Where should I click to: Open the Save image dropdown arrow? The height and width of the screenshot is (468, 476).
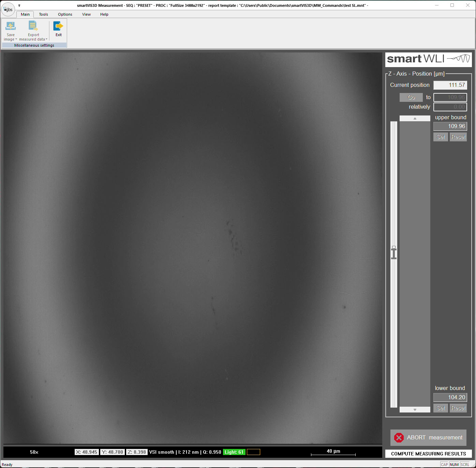point(16,39)
